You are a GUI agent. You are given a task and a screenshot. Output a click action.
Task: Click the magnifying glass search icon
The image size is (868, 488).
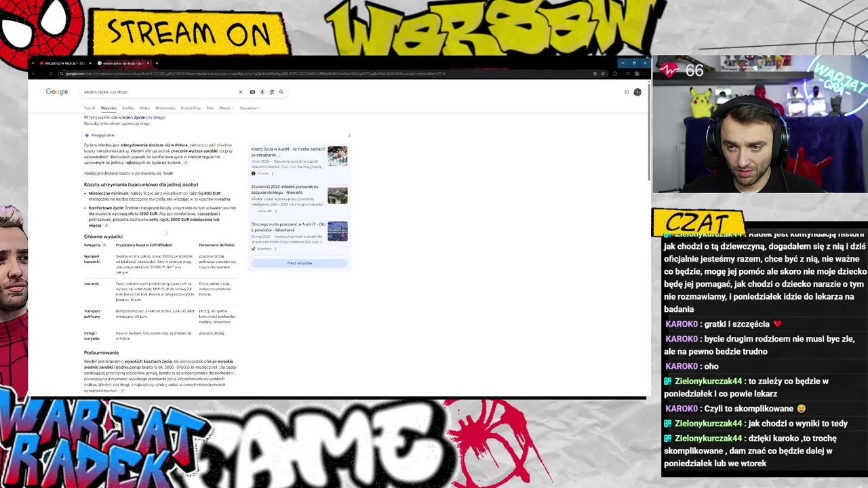click(x=281, y=92)
